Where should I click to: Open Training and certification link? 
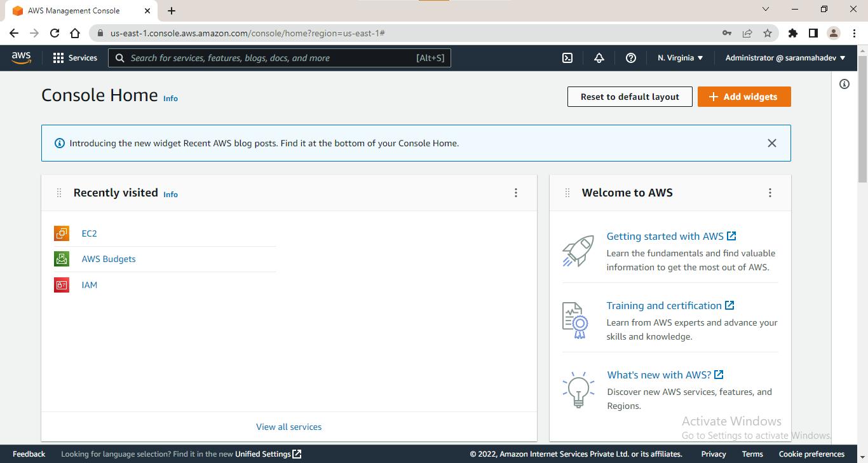click(670, 305)
